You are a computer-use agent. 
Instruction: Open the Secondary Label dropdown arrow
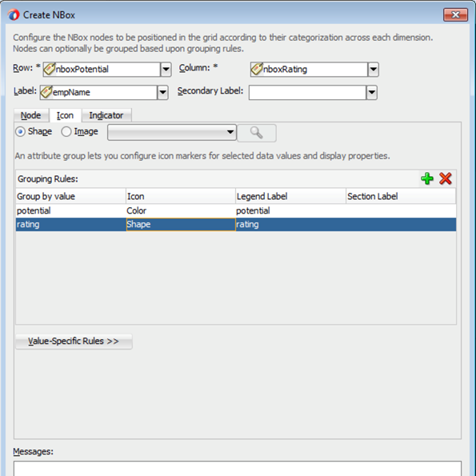pyautogui.click(x=371, y=92)
